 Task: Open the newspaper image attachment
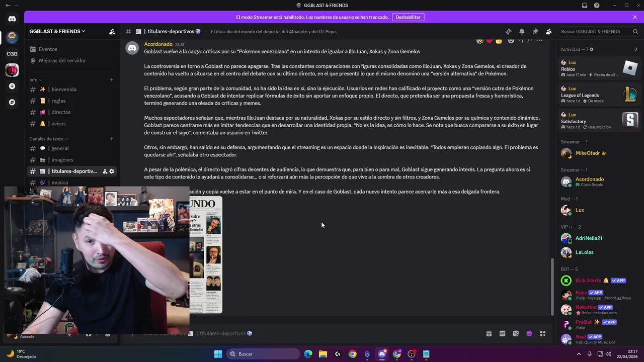pos(206,255)
